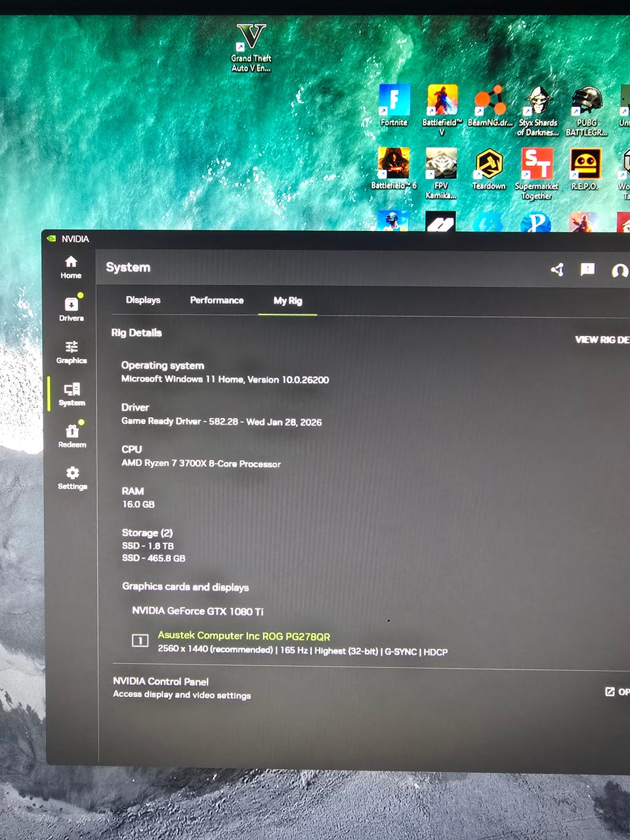Switch to the Performance tab
Screen dimensions: 630x840
[x=217, y=300]
